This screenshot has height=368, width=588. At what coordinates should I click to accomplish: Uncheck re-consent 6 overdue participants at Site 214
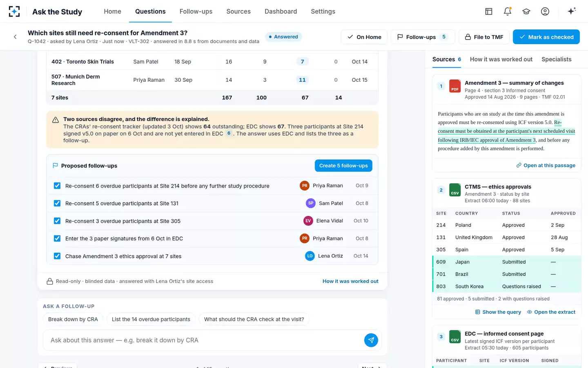57,186
